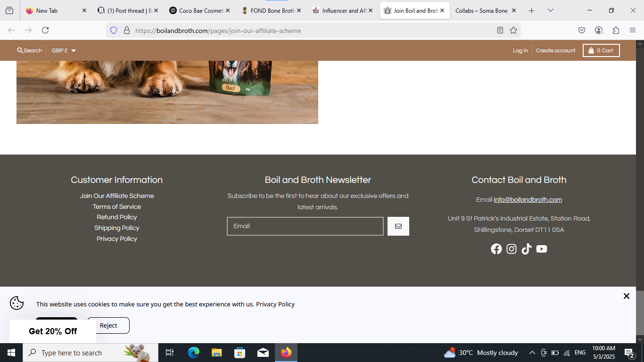
Task: Open the Windows notification center
Action: [629, 353]
